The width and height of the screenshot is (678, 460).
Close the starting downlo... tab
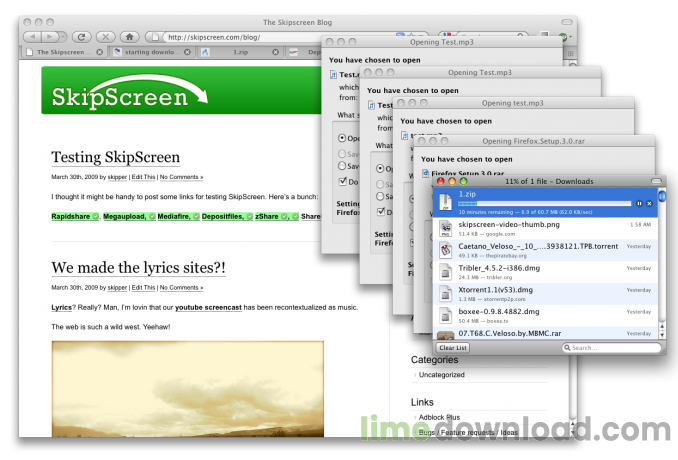[187, 52]
